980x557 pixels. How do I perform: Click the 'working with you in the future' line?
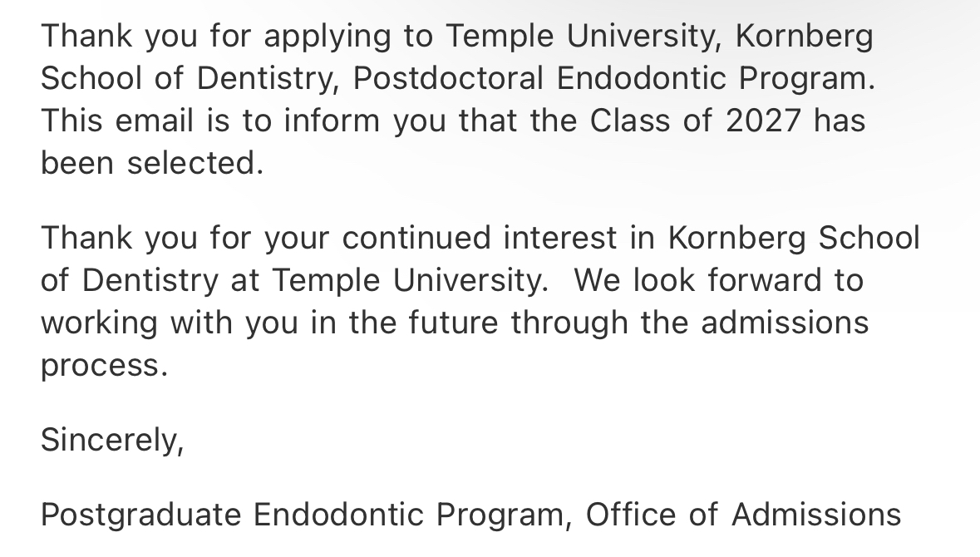[269, 323]
